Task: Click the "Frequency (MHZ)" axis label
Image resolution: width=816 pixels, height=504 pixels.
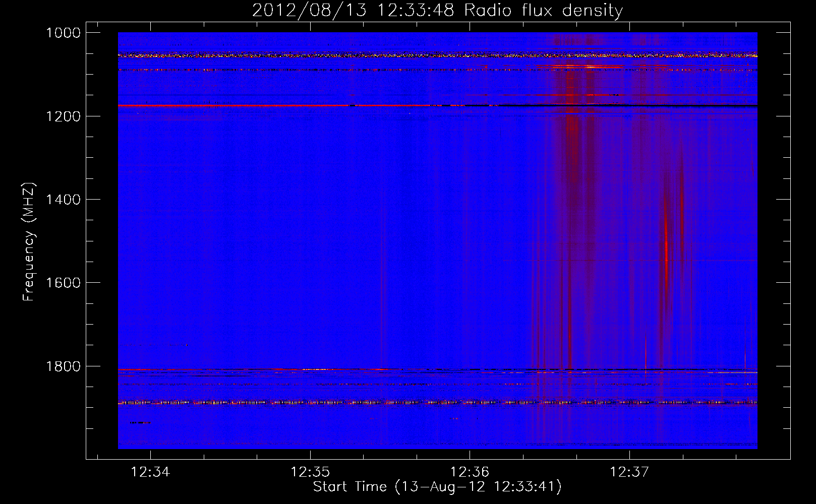Action: [29, 242]
